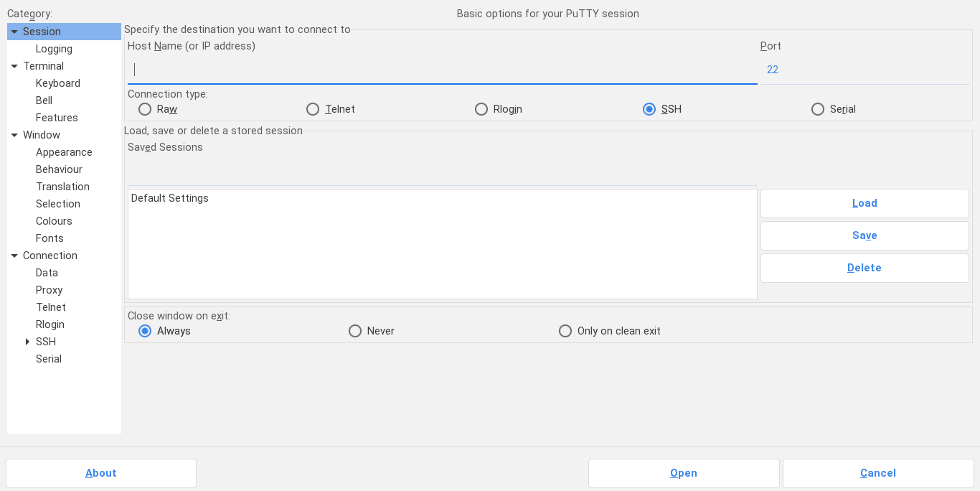Image resolution: width=980 pixels, height=491 pixels.
Task: Focus the Host Name input field
Action: pyautogui.click(x=443, y=70)
